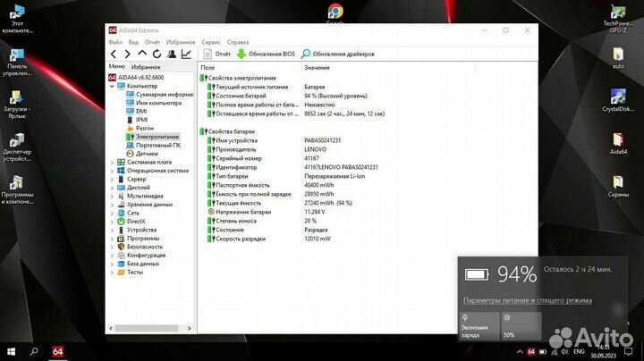Click ENG language indicator in tray

click(x=579, y=351)
